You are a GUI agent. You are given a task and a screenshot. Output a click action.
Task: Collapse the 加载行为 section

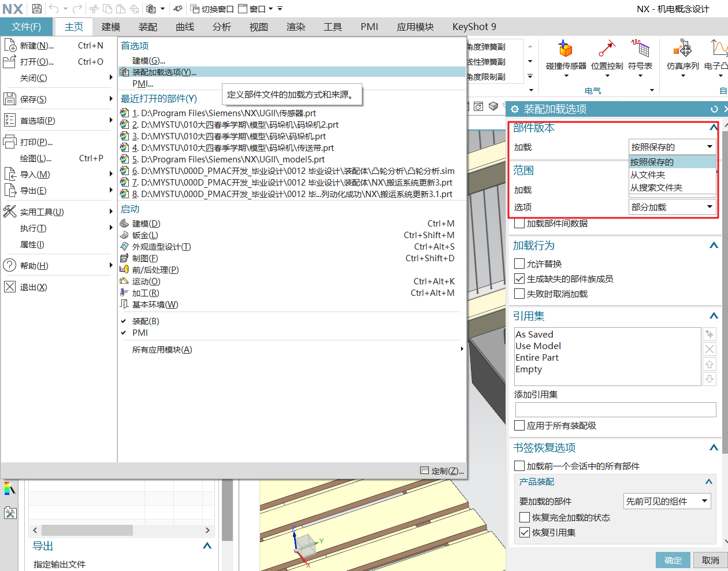(x=714, y=245)
